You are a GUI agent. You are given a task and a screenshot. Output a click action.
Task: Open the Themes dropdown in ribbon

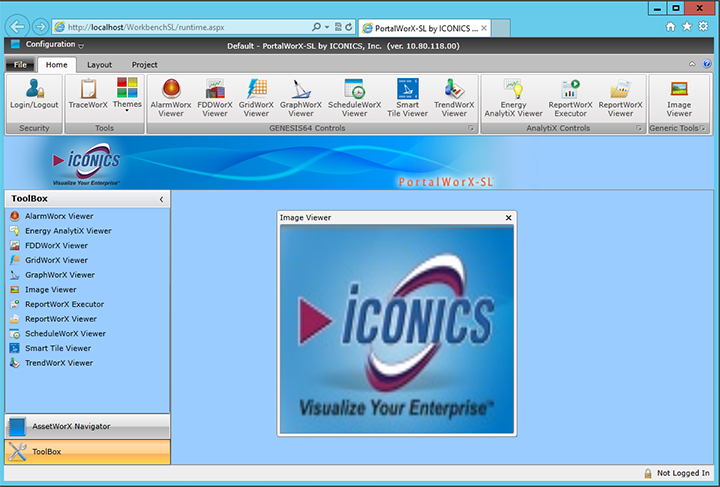pyautogui.click(x=127, y=94)
